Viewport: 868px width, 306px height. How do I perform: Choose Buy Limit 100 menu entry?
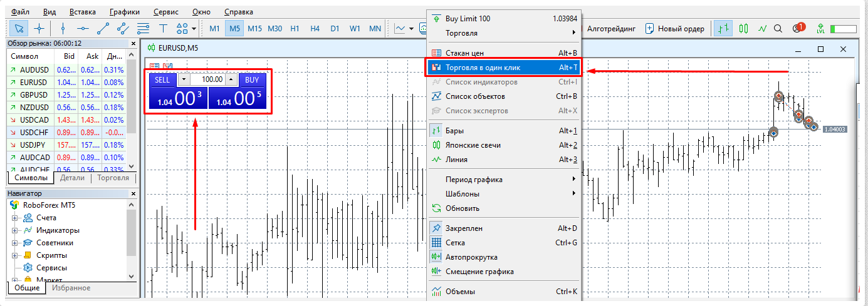click(504, 19)
